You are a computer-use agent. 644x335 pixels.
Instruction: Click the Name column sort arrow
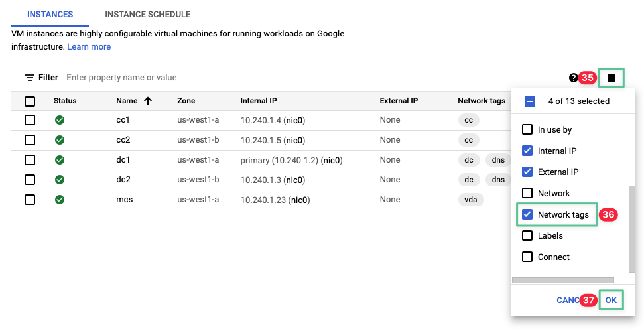[x=148, y=101]
